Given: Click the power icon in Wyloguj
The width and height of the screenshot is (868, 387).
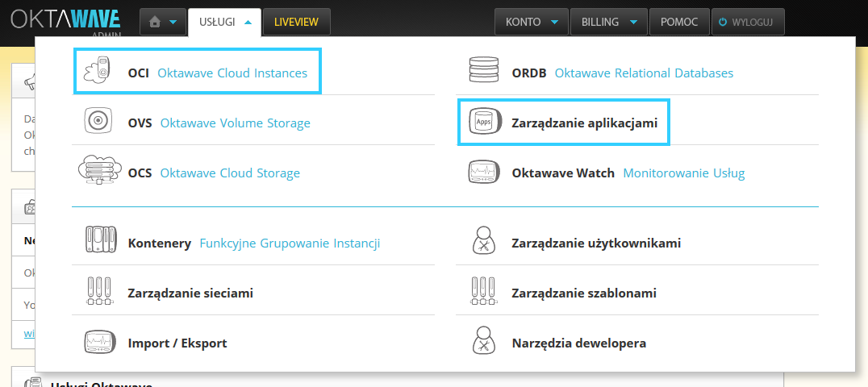Looking at the screenshot, I should click(x=723, y=22).
